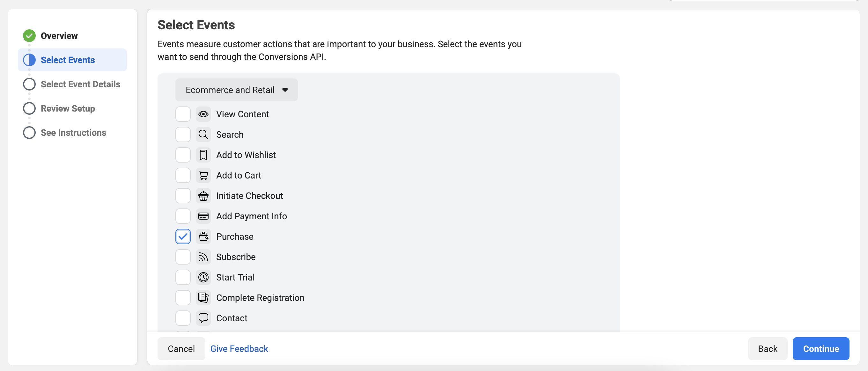The image size is (868, 371).
Task: Uncheck the Purchase event checkbox
Action: pyautogui.click(x=183, y=237)
